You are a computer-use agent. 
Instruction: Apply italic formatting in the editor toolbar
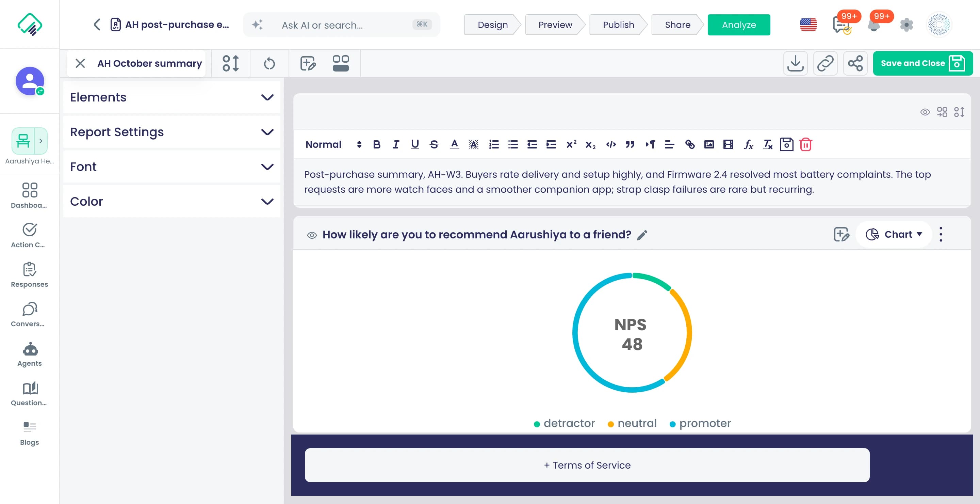click(x=396, y=145)
